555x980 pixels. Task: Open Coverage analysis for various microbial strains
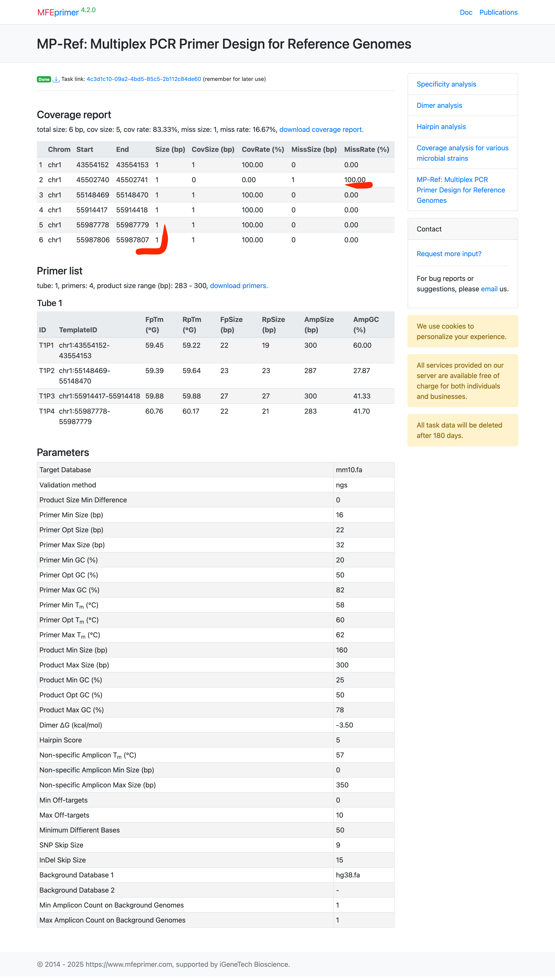coord(462,153)
